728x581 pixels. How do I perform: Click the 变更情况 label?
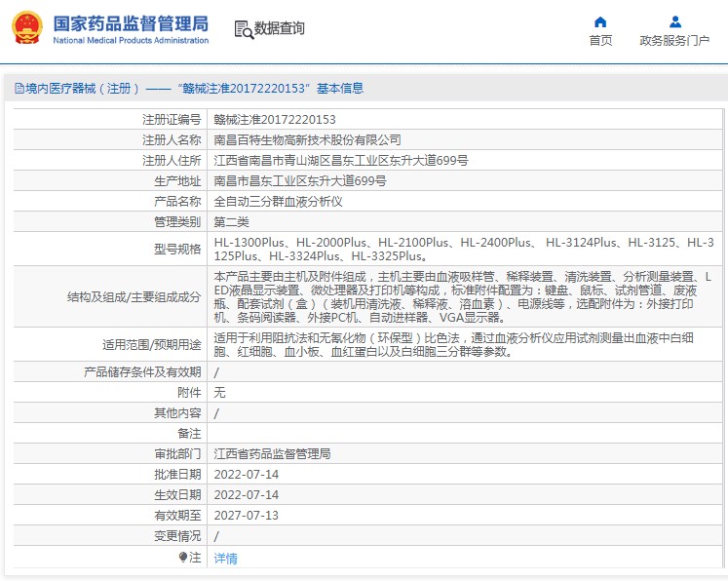177,536
